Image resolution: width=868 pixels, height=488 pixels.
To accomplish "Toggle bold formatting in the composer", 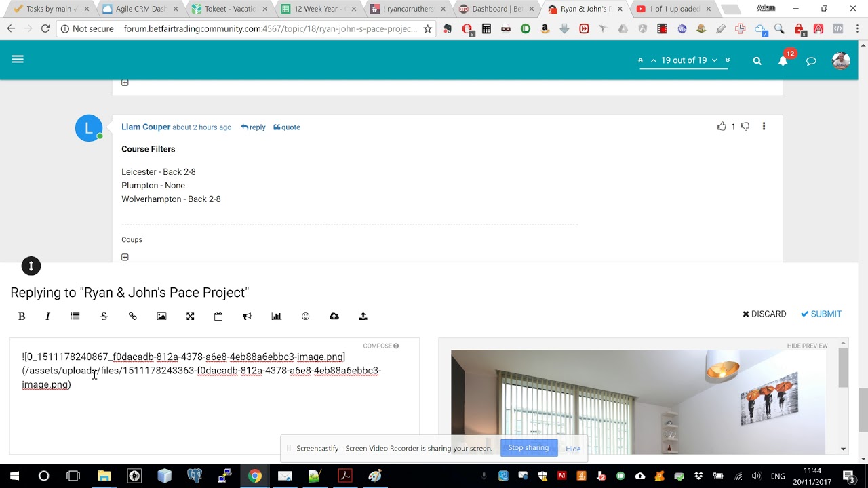I will coord(22,316).
